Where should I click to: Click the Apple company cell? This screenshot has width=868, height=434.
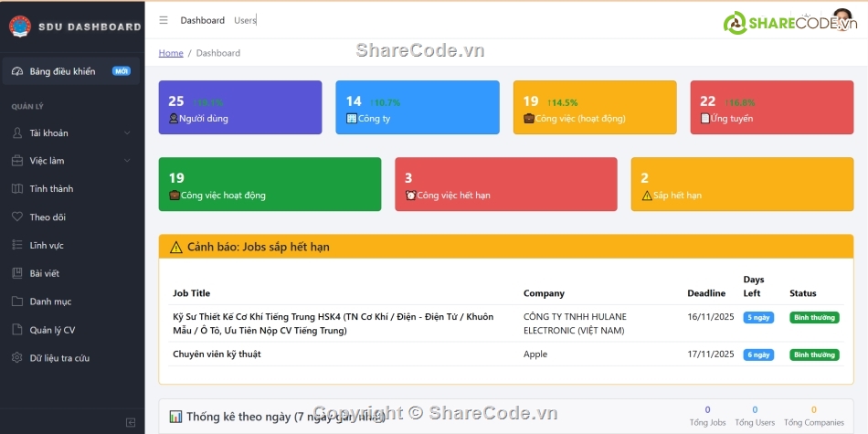click(535, 355)
